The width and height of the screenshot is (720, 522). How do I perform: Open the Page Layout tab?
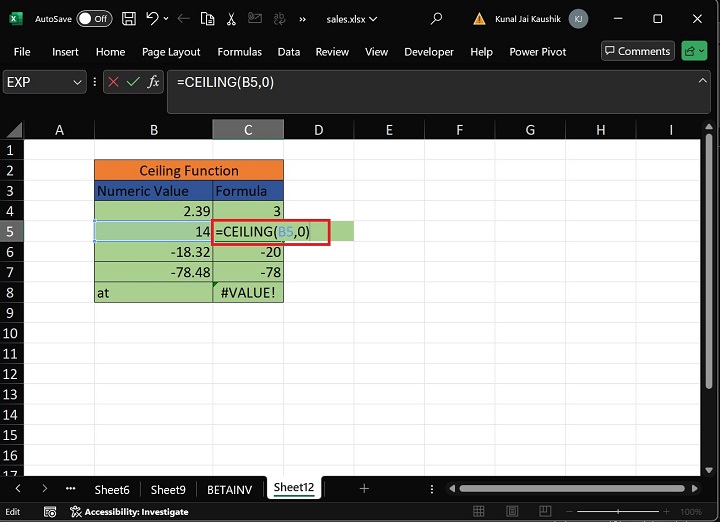[171, 52]
